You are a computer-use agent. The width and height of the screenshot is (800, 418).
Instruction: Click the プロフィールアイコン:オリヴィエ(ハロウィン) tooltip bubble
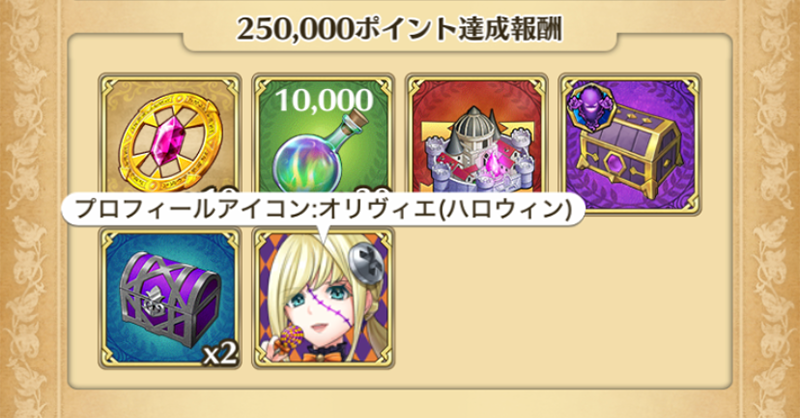(x=323, y=209)
